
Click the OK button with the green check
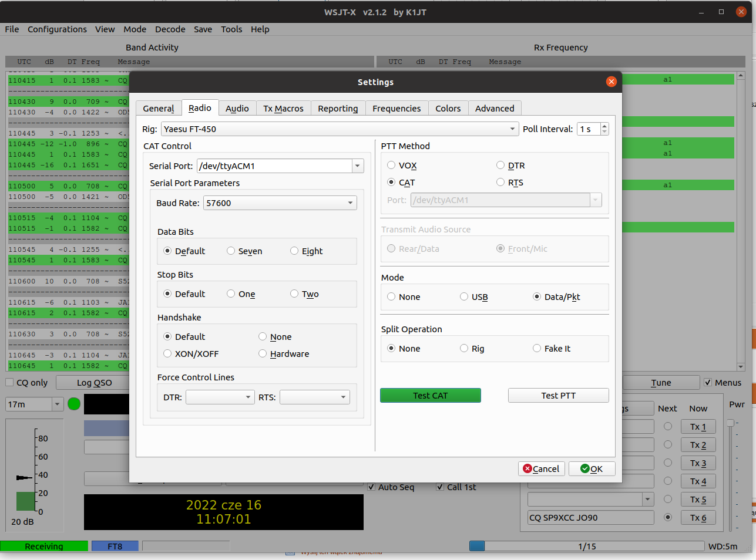coord(592,468)
